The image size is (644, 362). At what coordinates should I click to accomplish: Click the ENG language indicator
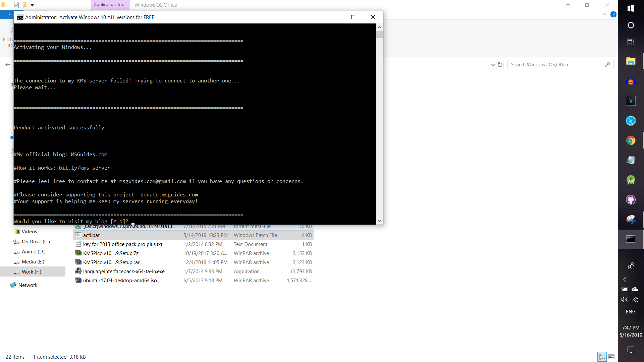point(631,311)
